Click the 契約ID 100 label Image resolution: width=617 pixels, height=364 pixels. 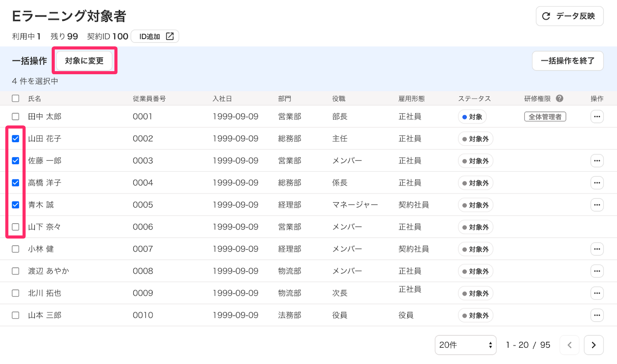click(108, 37)
